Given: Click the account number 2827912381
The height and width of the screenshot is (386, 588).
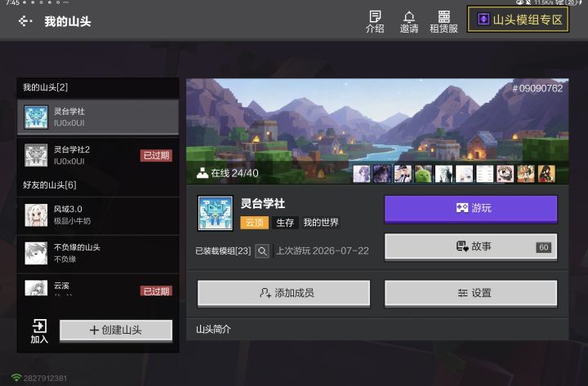Looking at the screenshot, I should coord(45,378).
